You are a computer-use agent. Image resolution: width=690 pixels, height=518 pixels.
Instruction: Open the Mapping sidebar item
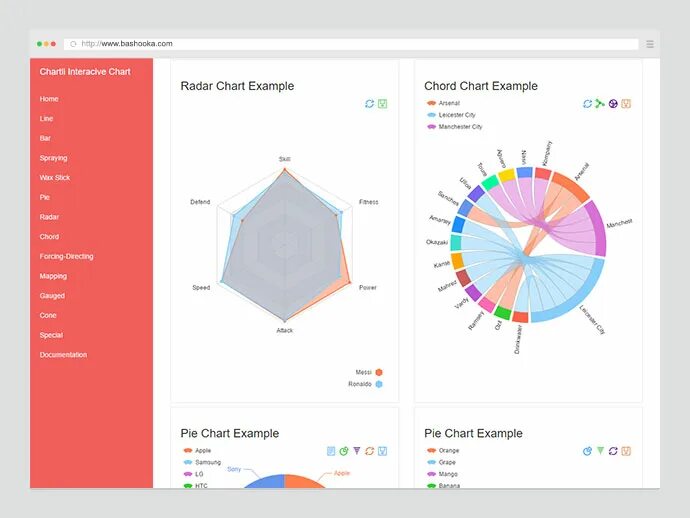(53, 276)
